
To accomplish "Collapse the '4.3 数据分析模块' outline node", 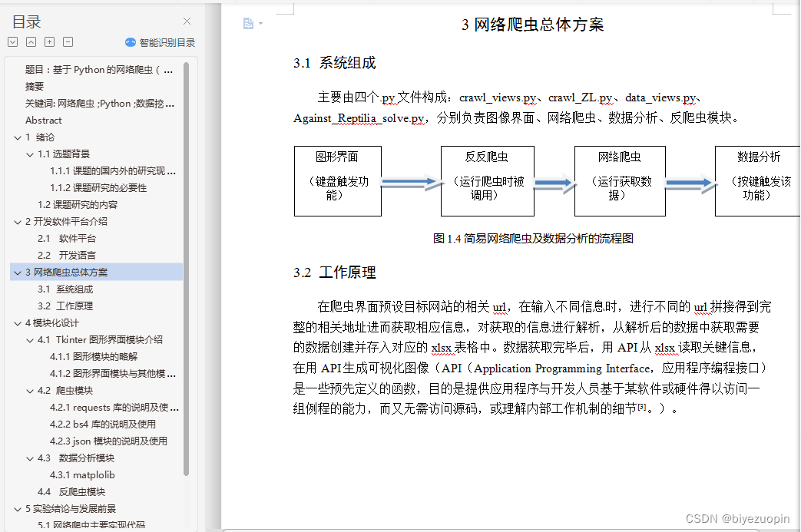I will coord(30,458).
